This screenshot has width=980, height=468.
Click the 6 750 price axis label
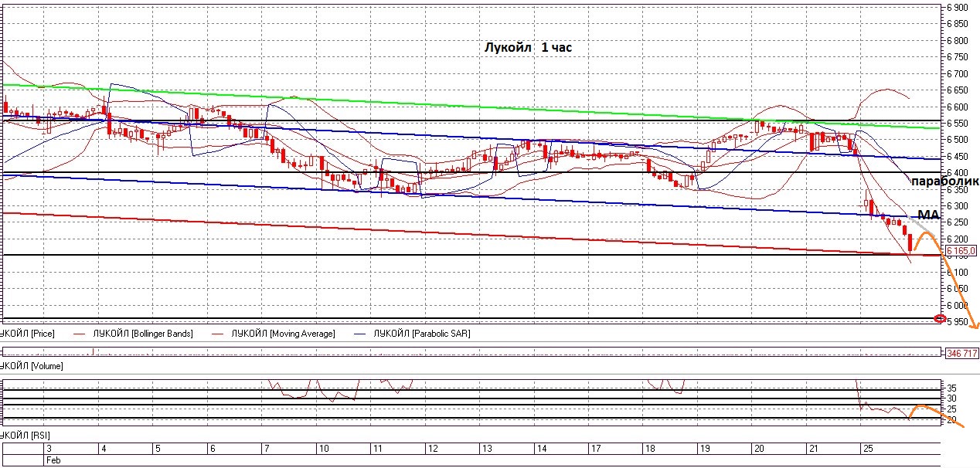tap(957, 57)
